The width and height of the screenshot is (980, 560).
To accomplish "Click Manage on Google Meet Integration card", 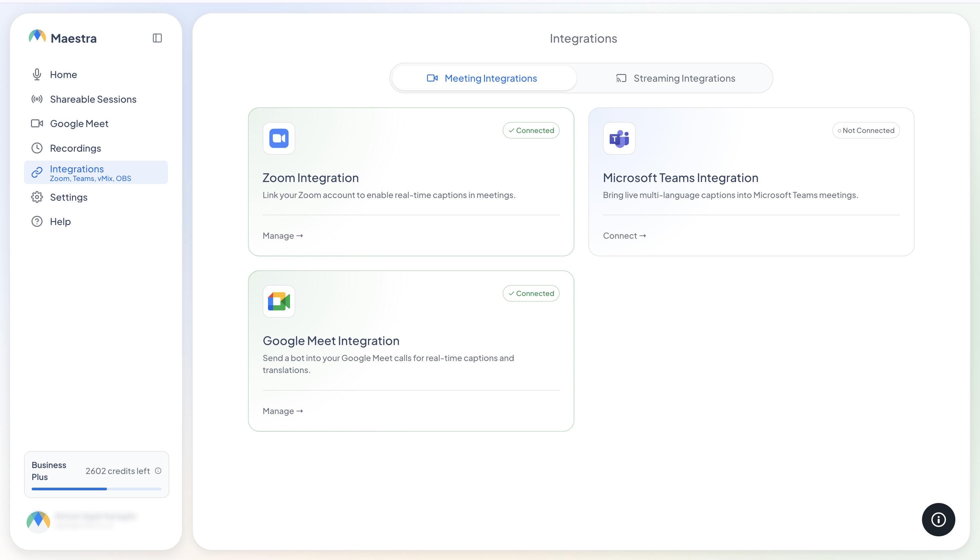I will (x=283, y=411).
